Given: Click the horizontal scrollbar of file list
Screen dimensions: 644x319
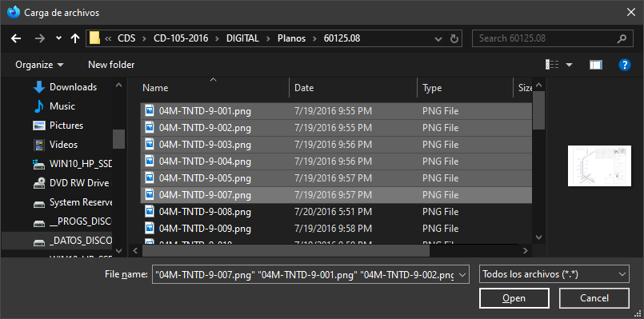Looking at the screenshot, I should tap(286, 250).
